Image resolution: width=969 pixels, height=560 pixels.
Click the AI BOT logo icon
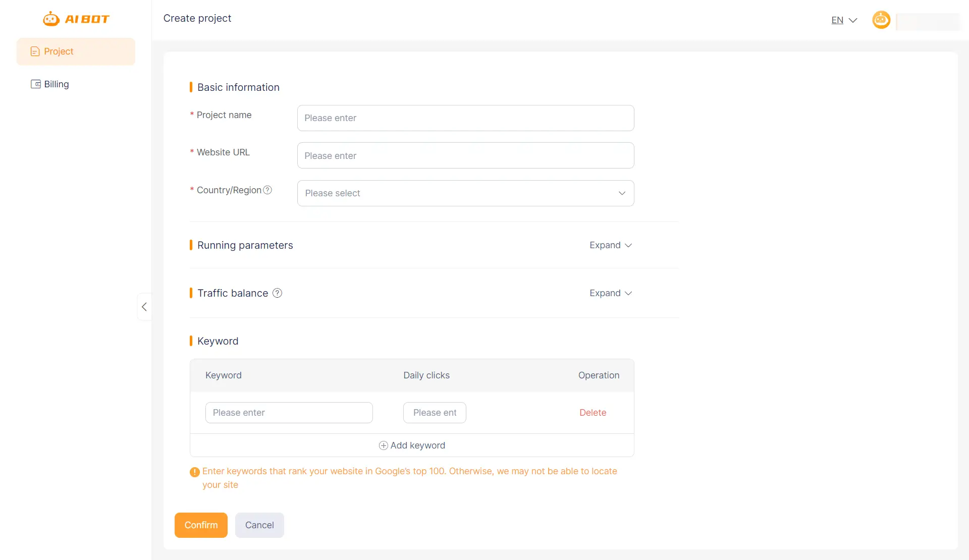click(51, 19)
